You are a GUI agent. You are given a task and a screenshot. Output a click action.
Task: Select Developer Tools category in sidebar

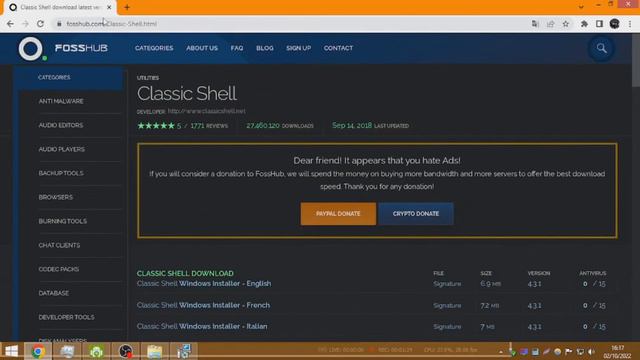coord(66,317)
